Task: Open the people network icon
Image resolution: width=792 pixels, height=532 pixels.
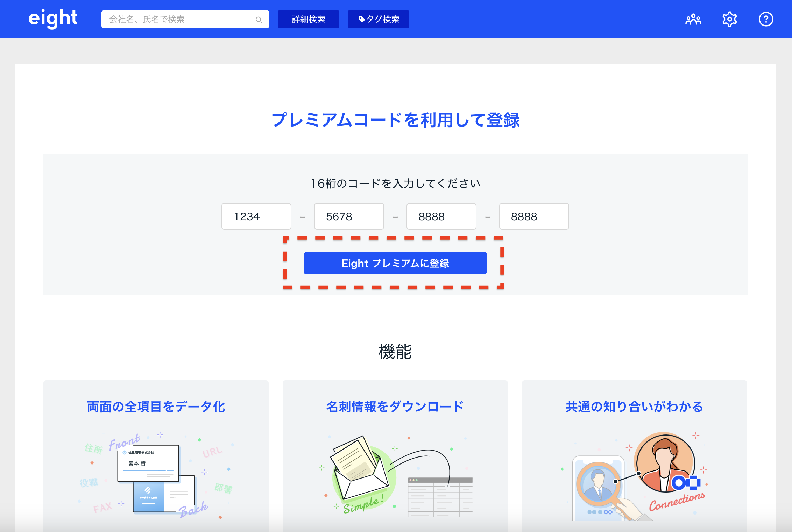Action: 693,19
